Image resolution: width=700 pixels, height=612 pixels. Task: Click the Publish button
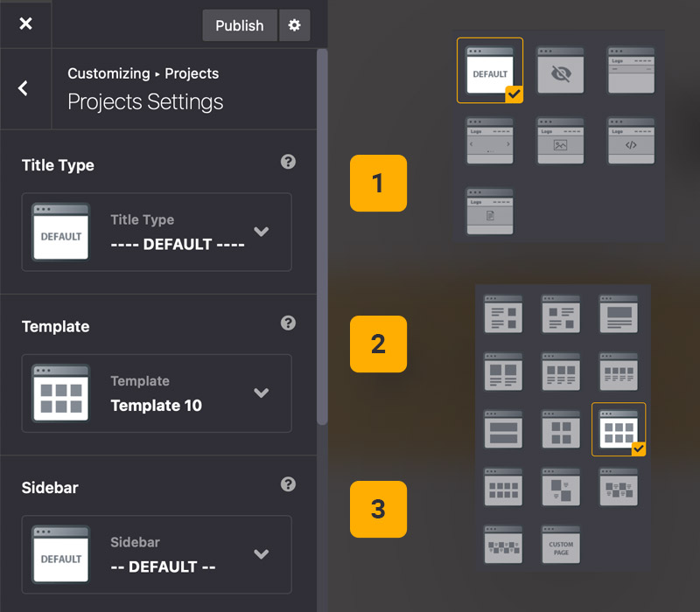tap(240, 25)
